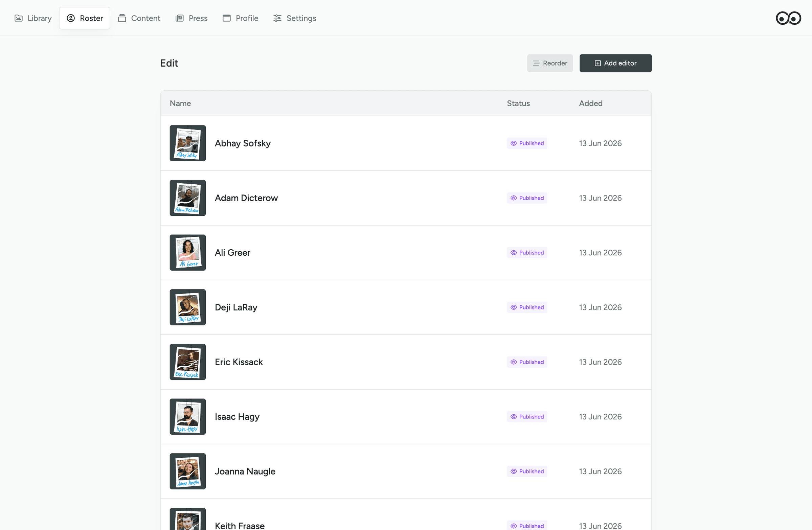Open the Settings tab

click(x=295, y=18)
